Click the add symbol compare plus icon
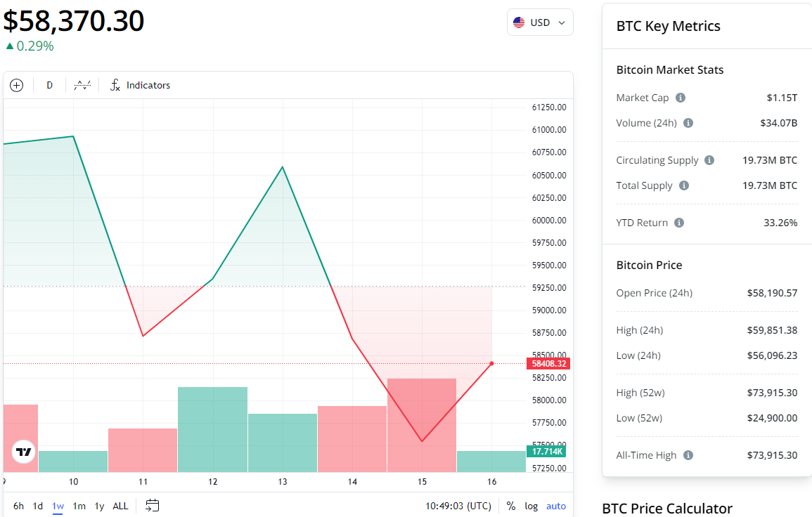The image size is (812, 517). point(17,85)
